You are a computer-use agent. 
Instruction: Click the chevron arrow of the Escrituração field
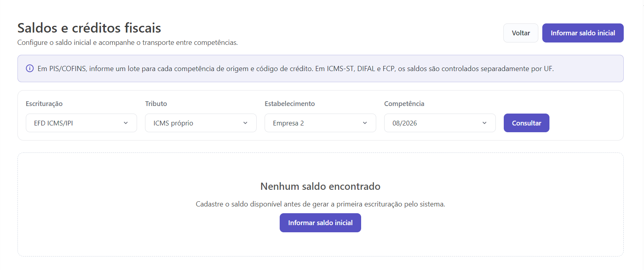tap(126, 123)
